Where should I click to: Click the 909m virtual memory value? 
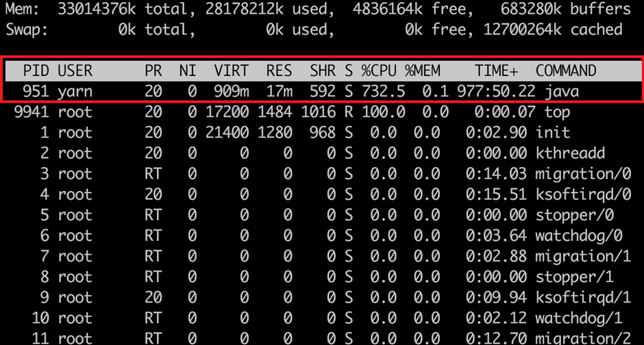pos(232,92)
